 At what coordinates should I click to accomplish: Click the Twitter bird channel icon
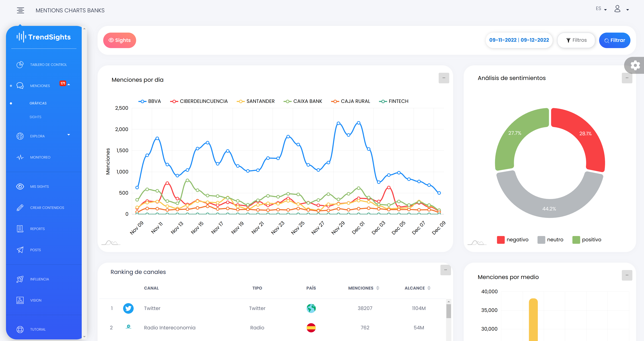(128, 308)
